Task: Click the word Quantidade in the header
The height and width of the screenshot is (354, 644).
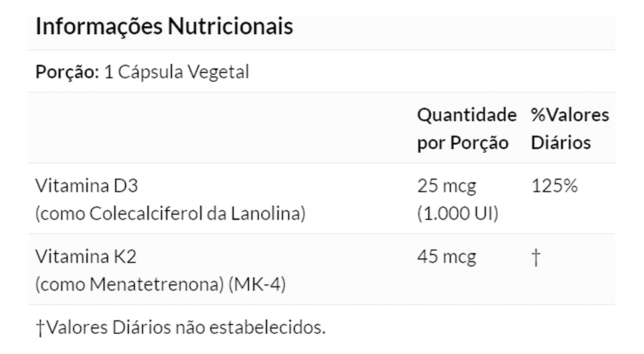Action: click(466, 115)
